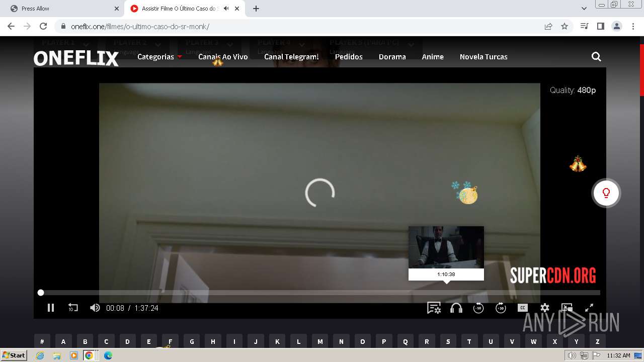Click the ONEFLIX logo
Screen dimensions: 644x362
76,58
